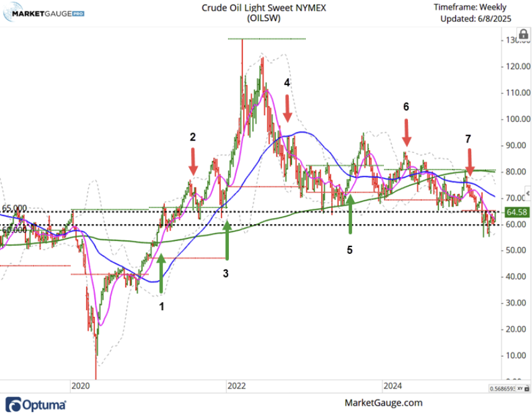
Task: Click the red down arrow above label 2
Action: pyautogui.click(x=193, y=160)
